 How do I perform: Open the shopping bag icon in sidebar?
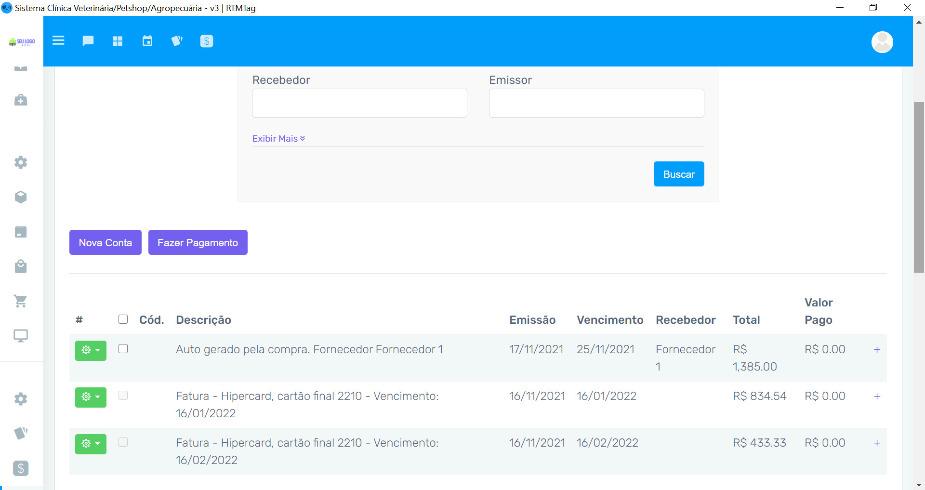[21, 267]
